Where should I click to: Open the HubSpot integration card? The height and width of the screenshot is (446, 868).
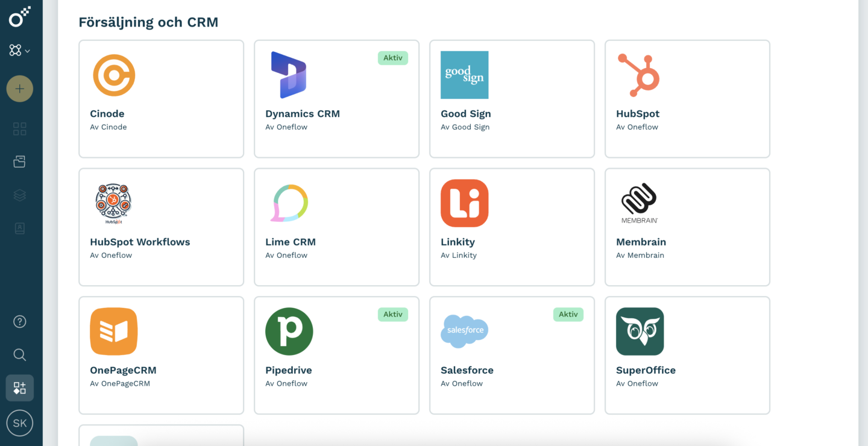coord(687,99)
